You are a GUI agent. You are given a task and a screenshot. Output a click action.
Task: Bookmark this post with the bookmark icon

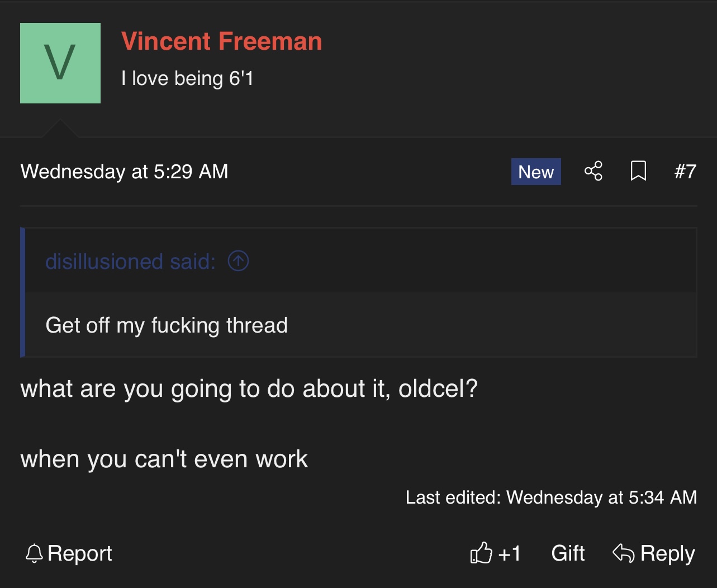(638, 171)
